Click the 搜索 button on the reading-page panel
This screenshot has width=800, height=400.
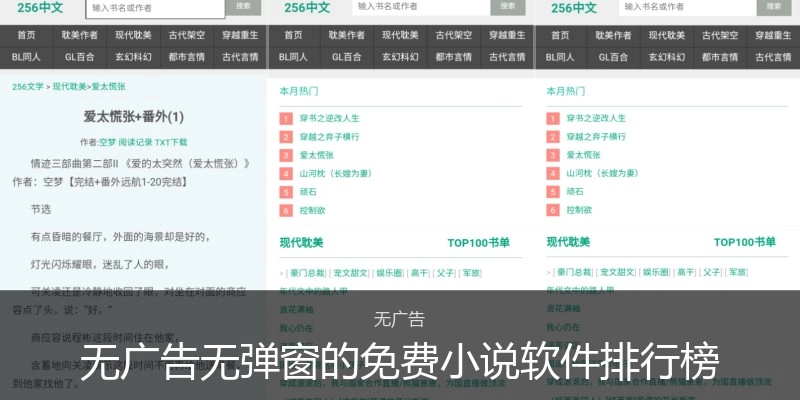pos(243,7)
